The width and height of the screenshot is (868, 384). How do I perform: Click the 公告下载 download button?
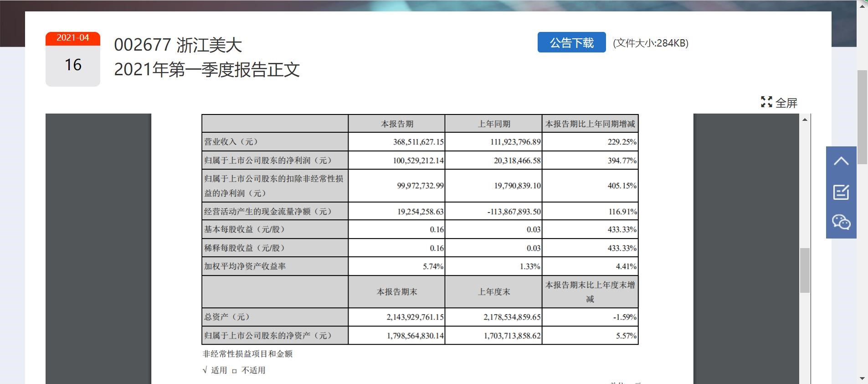(571, 42)
